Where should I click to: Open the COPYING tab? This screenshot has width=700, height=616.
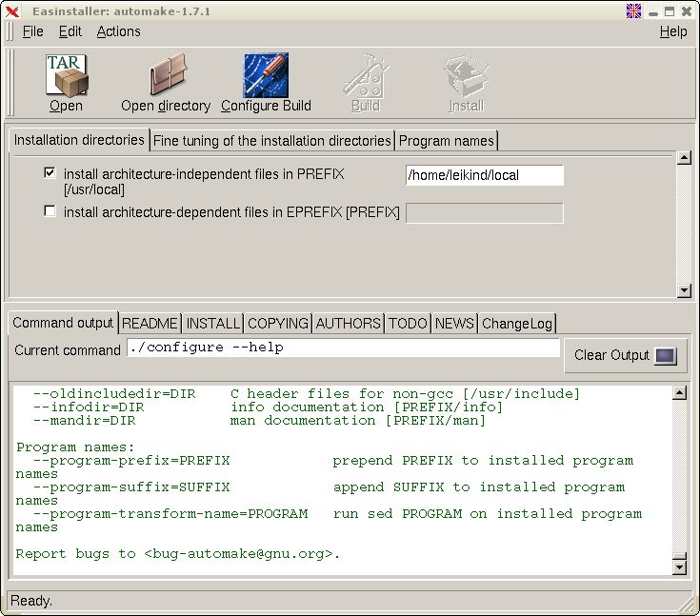[278, 323]
